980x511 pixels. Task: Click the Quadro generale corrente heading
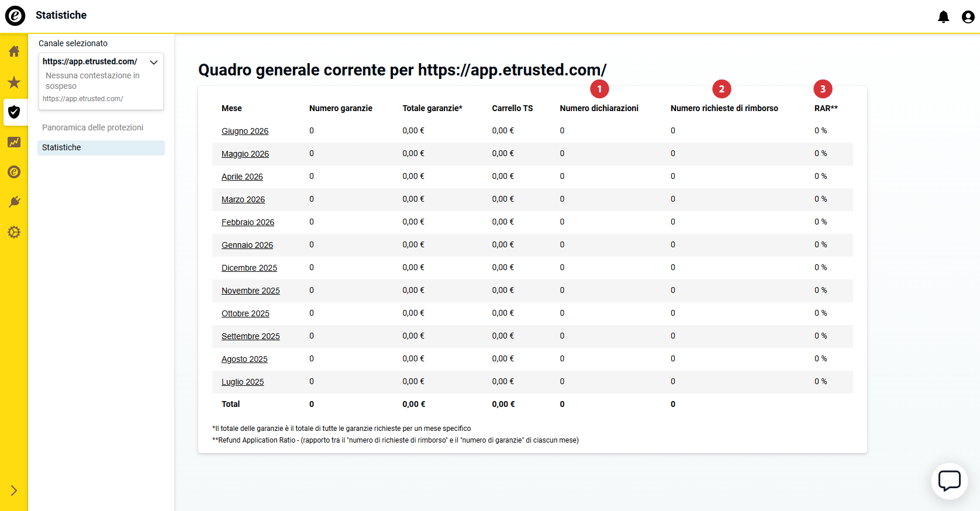402,70
